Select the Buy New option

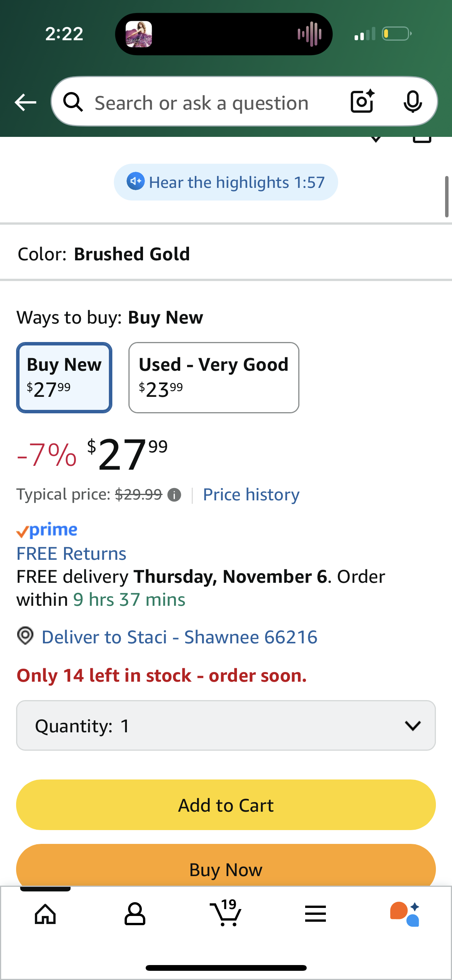pos(64,378)
